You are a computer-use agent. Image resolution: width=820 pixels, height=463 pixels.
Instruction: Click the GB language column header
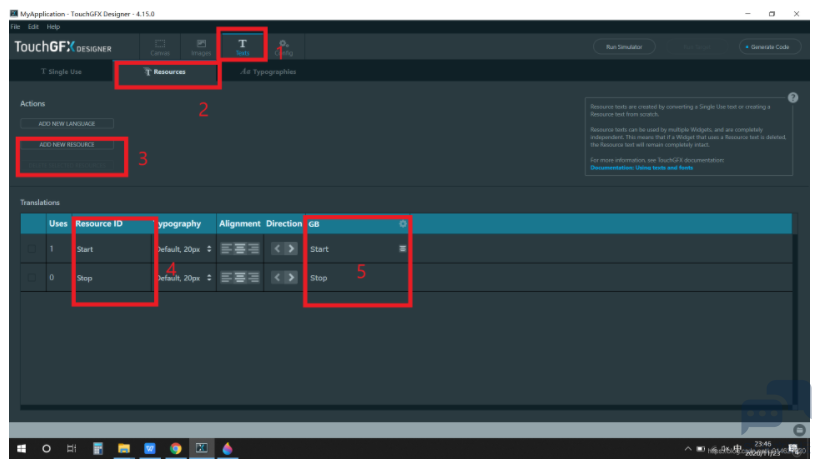(314, 224)
